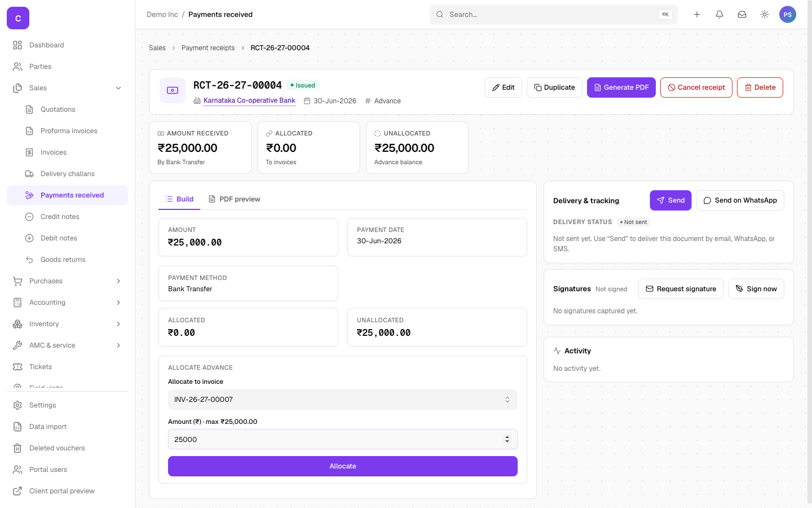The height and width of the screenshot is (508, 812).
Task: Click the plus quick-create icon
Action: [697, 15]
